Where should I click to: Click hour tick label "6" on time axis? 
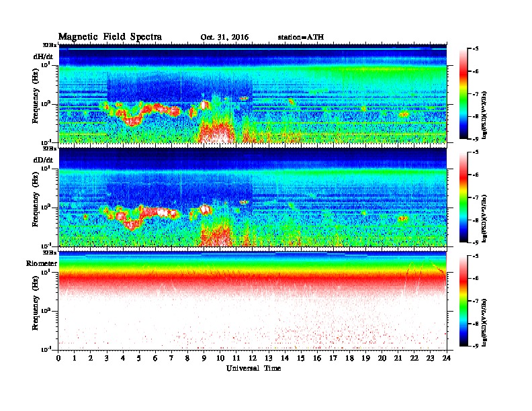coord(155,359)
